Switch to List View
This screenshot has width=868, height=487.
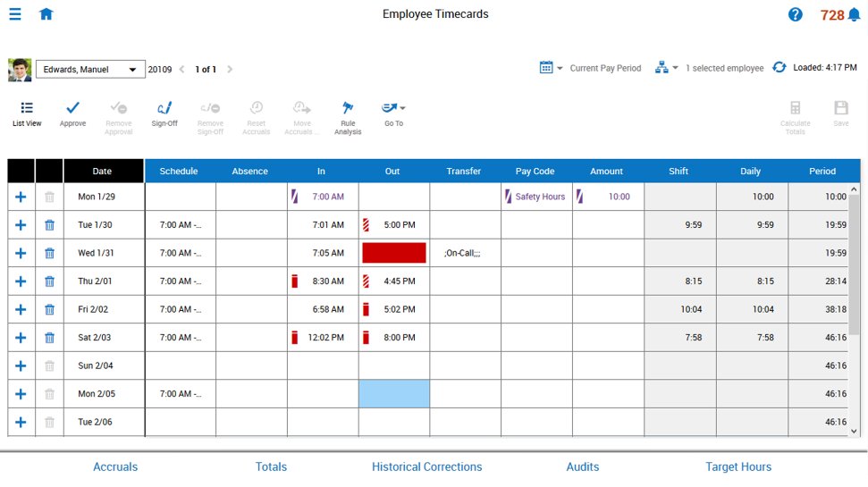click(27, 113)
